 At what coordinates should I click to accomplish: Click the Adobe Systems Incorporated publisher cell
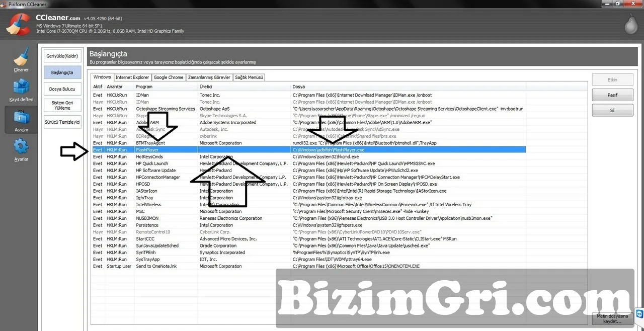point(228,122)
